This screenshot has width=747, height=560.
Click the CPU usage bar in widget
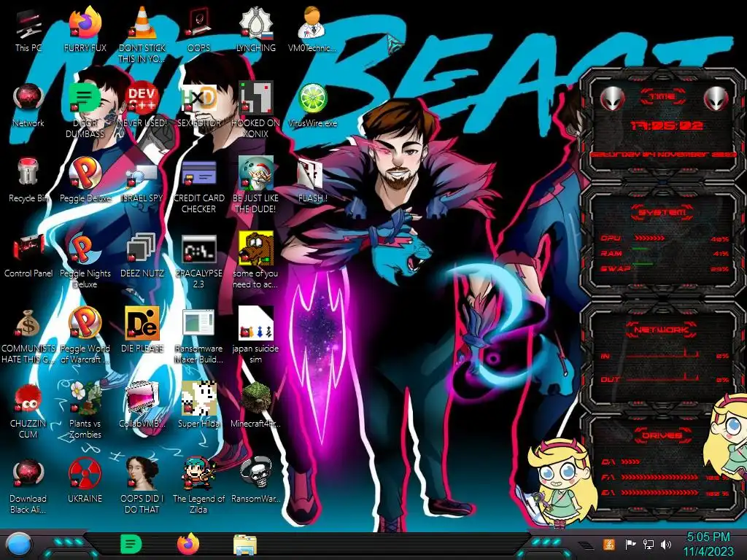649,238
